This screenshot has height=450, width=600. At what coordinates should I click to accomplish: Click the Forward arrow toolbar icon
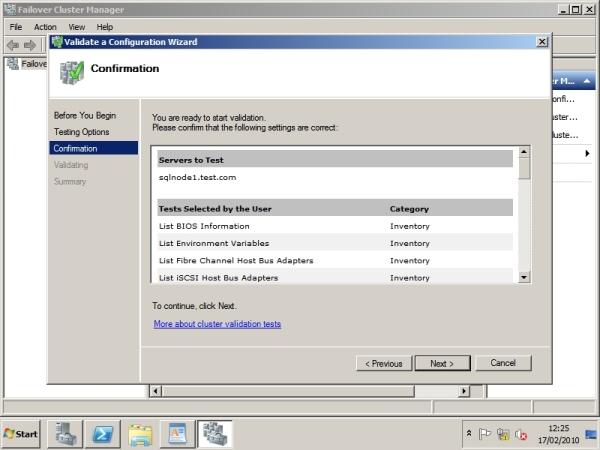click(x=30, y=46)
